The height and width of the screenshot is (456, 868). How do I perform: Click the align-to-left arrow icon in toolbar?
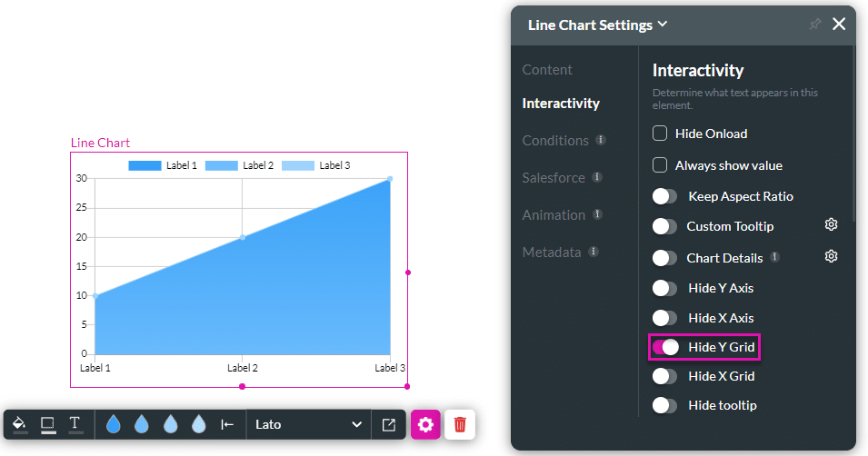(227, 424)
